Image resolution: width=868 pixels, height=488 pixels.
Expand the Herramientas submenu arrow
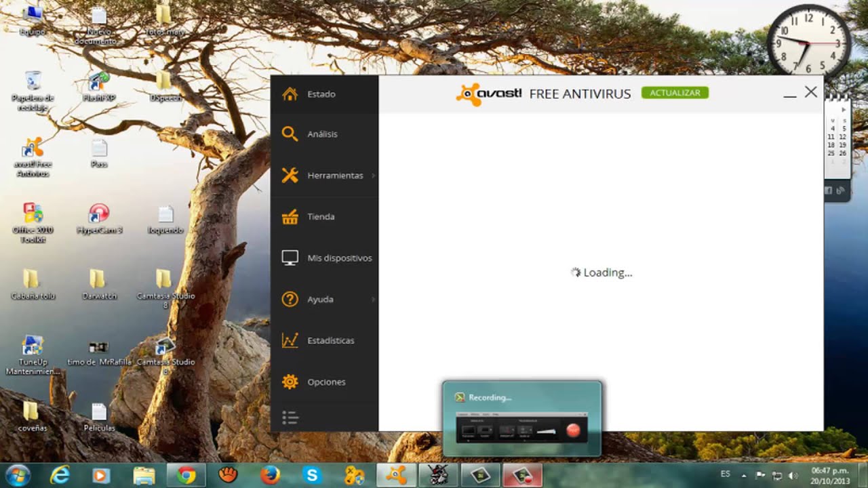373,176
